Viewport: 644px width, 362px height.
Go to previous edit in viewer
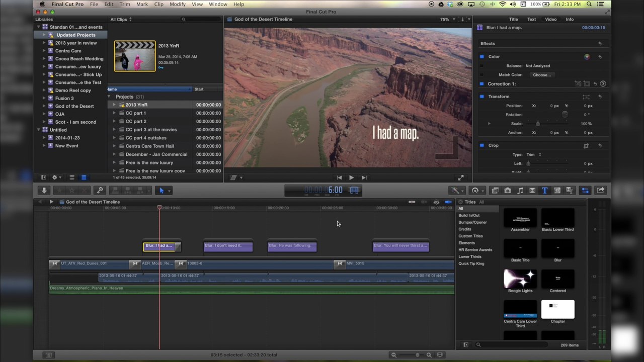[x=339, y=177]
